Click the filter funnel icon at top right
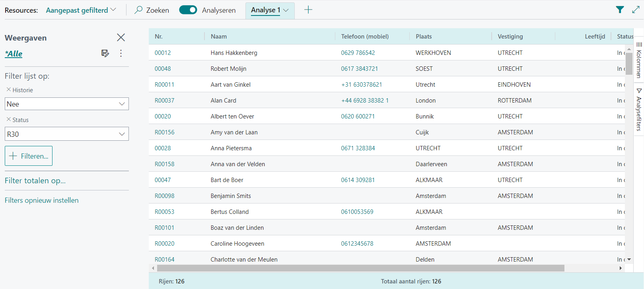The height and width of the screenshot is (289, 644). point(620,10)
